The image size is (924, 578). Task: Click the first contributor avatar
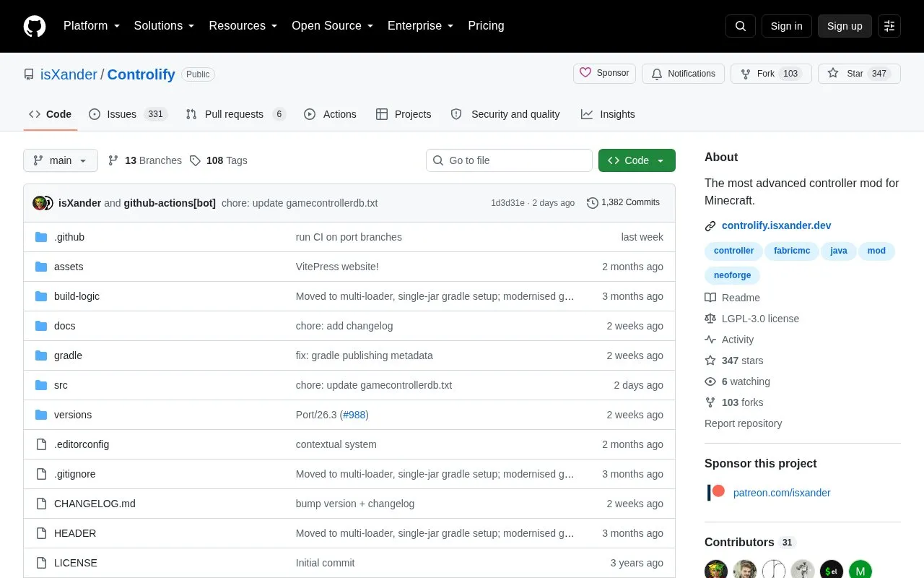coord(716,570)
